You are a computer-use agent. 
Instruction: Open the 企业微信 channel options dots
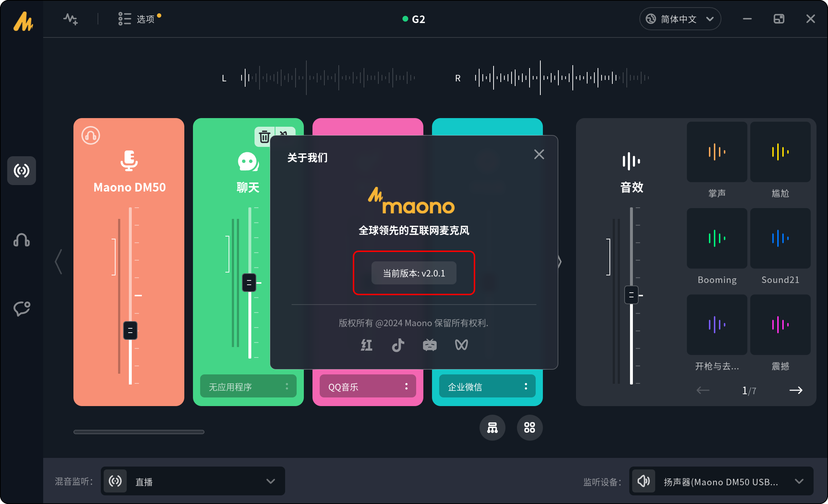(526, 387)
